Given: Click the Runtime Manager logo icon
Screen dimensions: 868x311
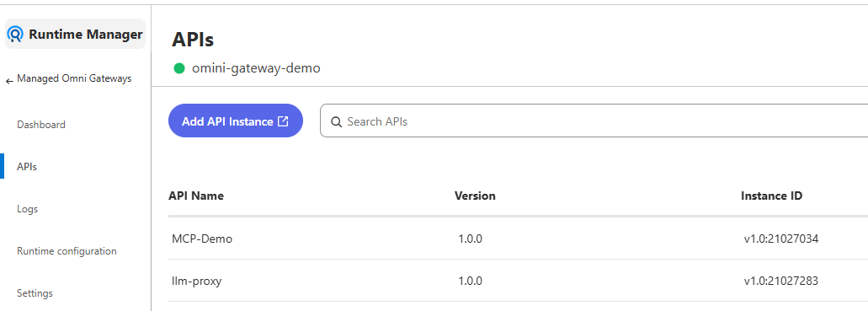Looking at the screenshot, I should 15,35.
